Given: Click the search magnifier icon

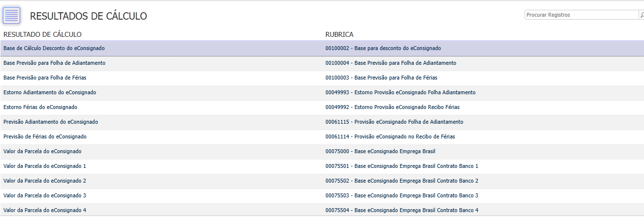Looking at the screenshot, I should tap(642, 15).
